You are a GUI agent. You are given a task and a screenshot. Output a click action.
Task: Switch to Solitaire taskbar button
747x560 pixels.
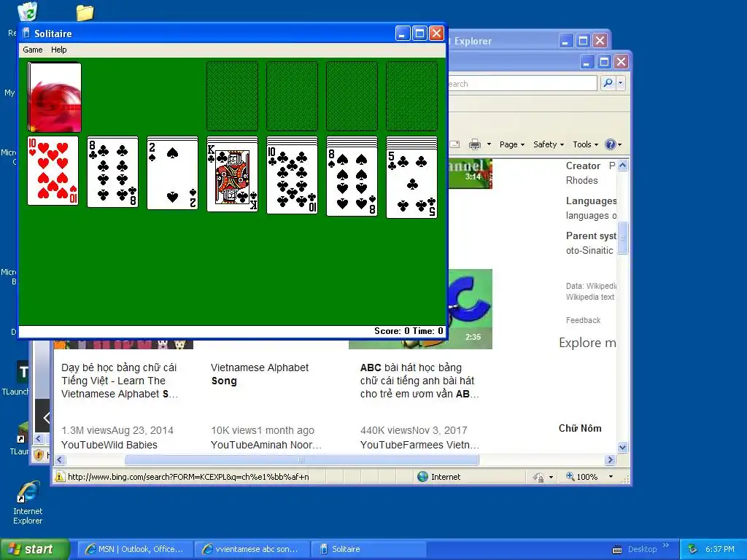point(368,549)
